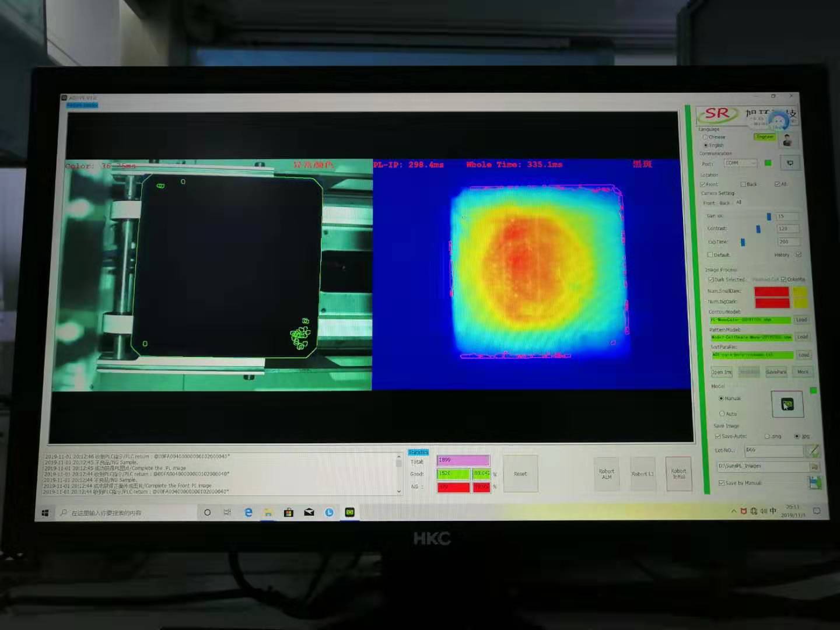Screen dimensions: 840x630
Task: Toggle the All location checkbox
Action: pyautogui.click(x=777, y=184)
